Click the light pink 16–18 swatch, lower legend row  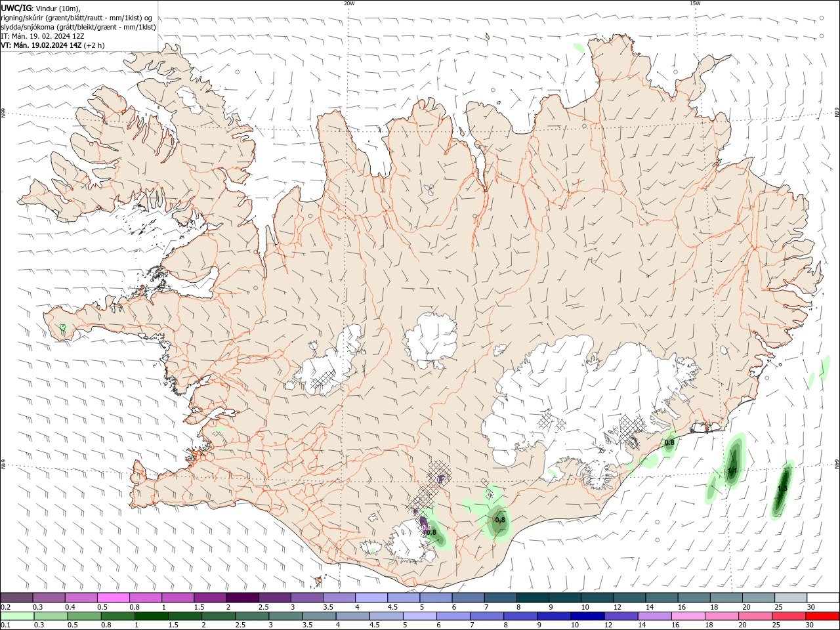point(687,616)
